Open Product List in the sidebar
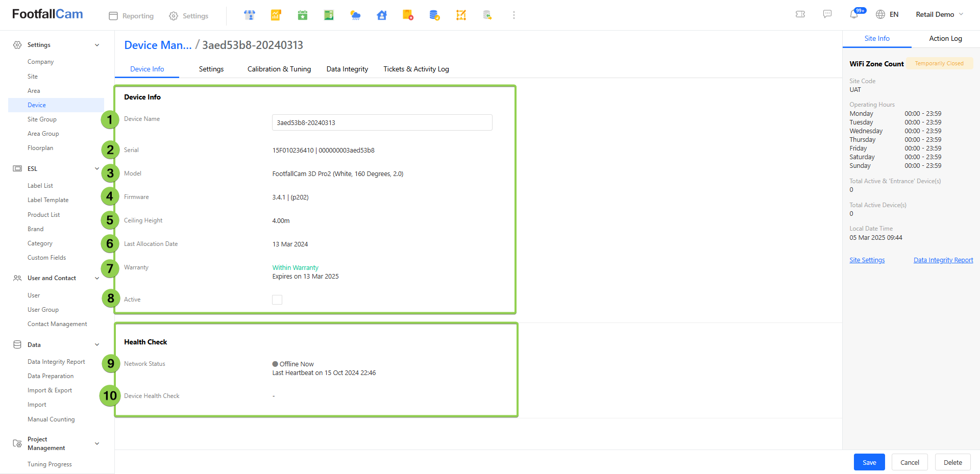 pyautogui.click(x=44, y=215)
